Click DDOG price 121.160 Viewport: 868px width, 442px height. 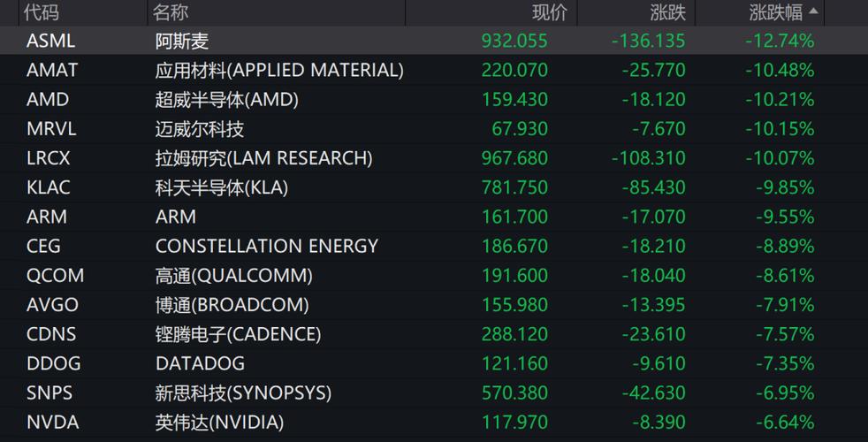click(514, 363)
